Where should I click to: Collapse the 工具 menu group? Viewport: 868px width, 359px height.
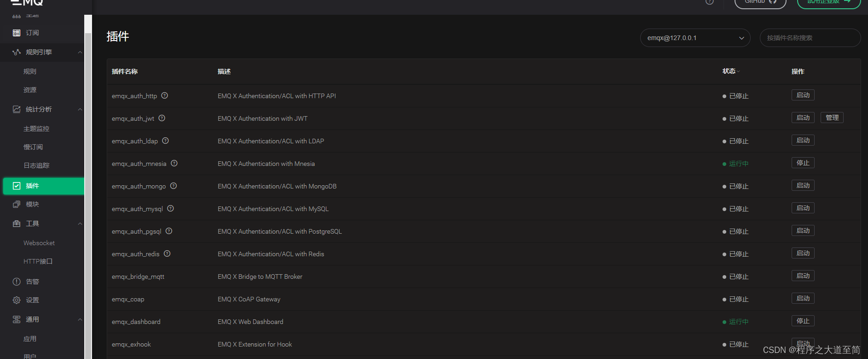coord(80,224)
